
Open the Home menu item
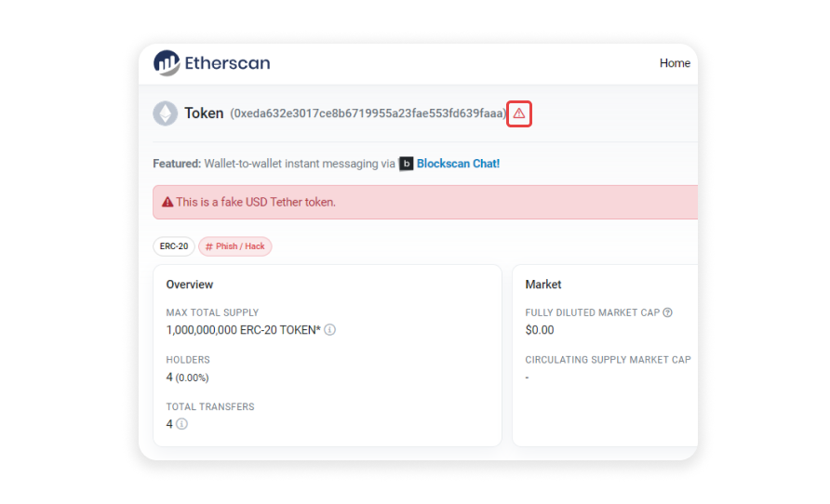pyautogui.click(x=675, y=63)
